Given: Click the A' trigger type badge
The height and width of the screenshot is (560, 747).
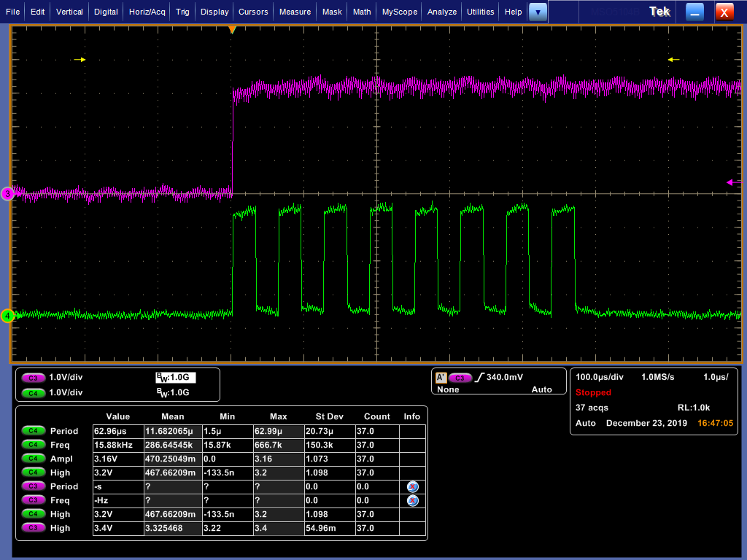Looking at the screenshot, I should (441, 378).
